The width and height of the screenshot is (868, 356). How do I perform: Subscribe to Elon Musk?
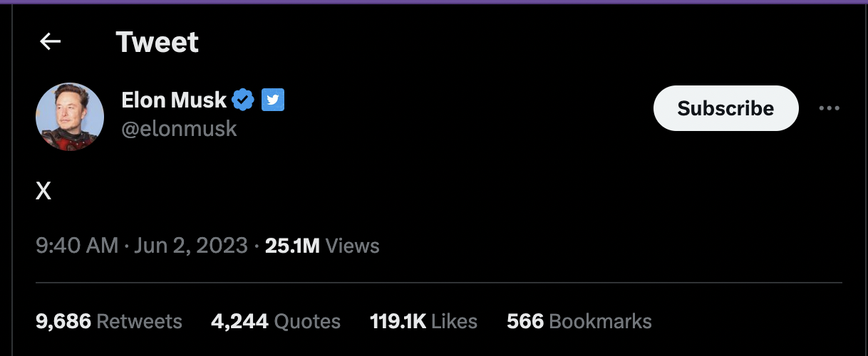point(725,108)
